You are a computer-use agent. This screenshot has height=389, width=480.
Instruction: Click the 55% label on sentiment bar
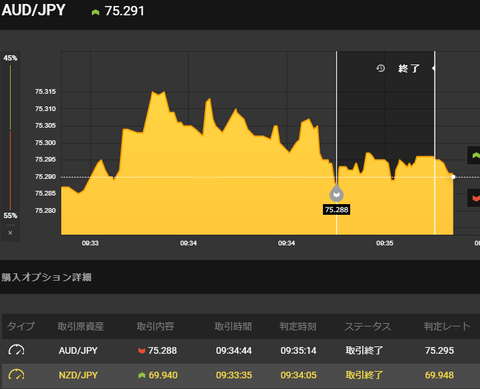click(x=10, y=215)
